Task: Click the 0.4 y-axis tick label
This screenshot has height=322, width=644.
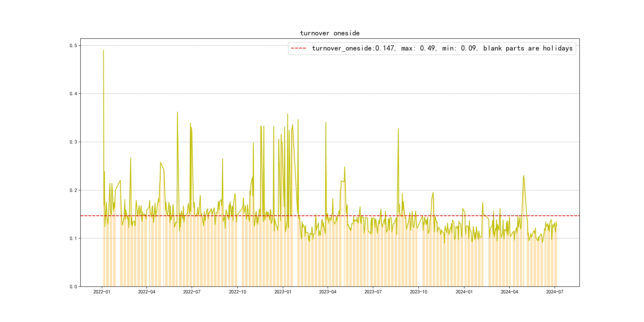Action: click(73, 94)
